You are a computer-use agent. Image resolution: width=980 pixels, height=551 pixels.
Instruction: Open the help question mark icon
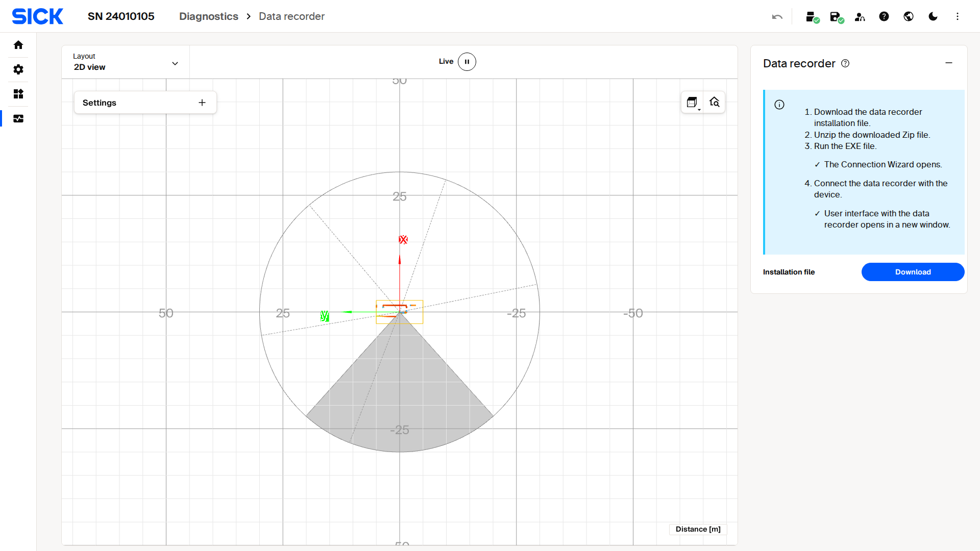point(884,16)
